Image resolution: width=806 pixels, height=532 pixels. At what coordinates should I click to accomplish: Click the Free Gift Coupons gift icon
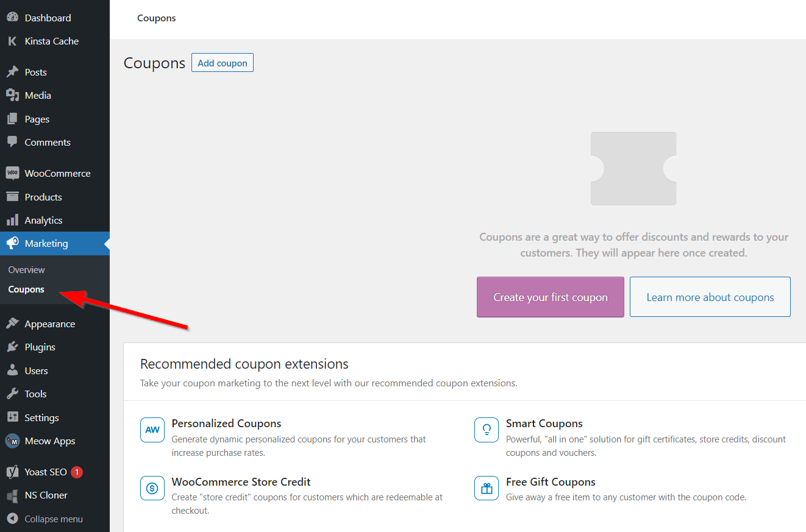486,488
